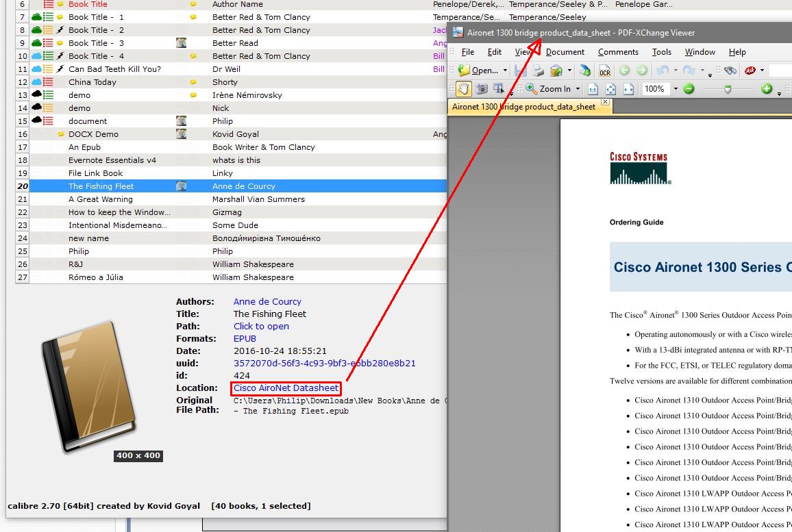The width and height of the screenshot is (792, 532).
Task: Click the Scan/import icon beside the OCR button
Action: pyautogui.click(x=585, y=71)
